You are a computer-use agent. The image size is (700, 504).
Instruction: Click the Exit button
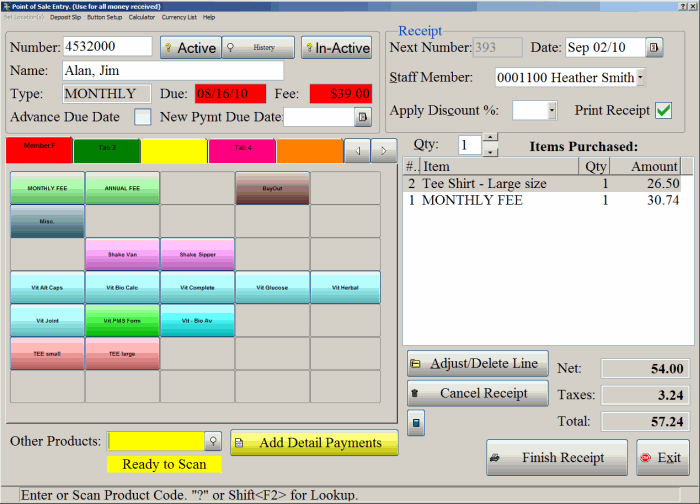663,458
